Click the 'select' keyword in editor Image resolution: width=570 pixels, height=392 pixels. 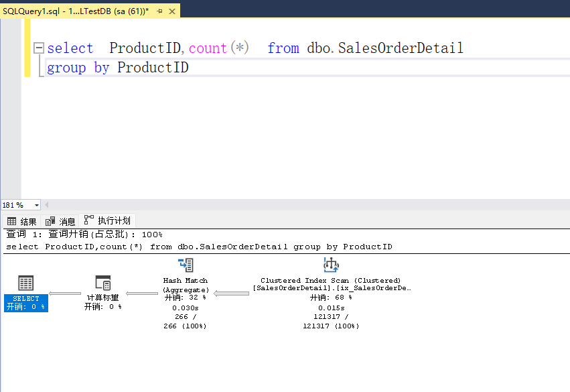tap(70, 48)
